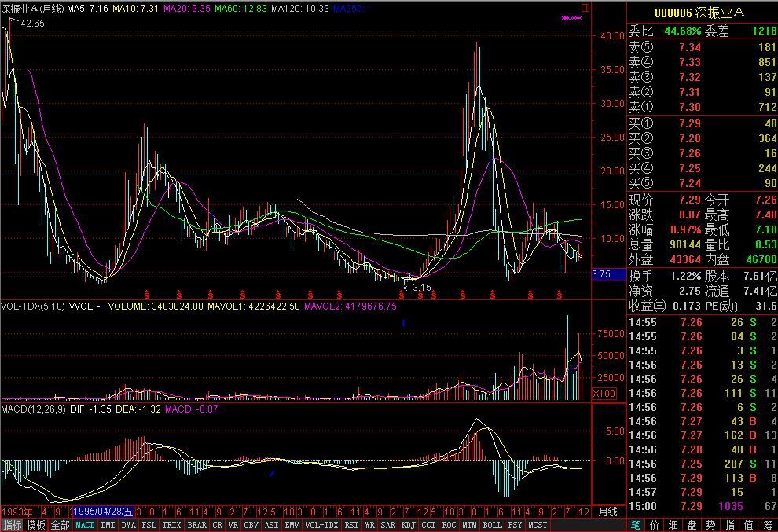This screenshot has height=532, width=778.
Task: Open the 筹 chip distribution tab
Action: [766, 525]
